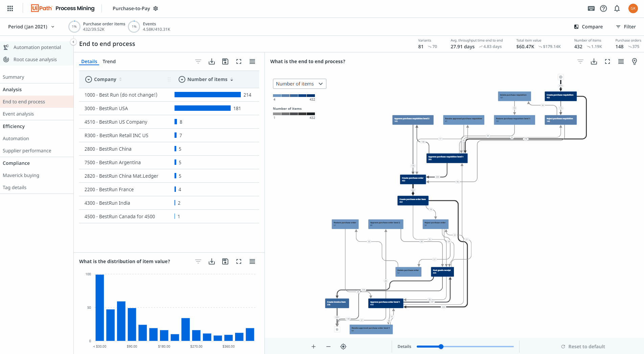Download the process graph
The image size is (644, 354).
pos(594,61)
